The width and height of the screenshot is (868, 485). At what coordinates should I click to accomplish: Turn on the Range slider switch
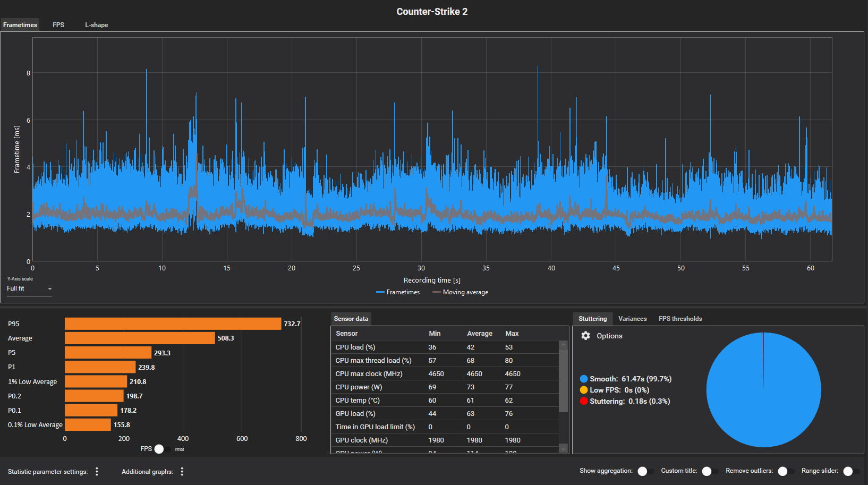coord(852,471)
